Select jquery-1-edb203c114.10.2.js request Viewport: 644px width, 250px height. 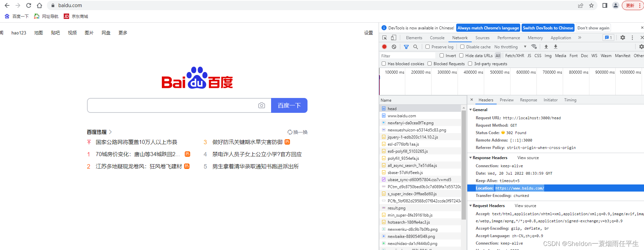(x=420, y=137)
